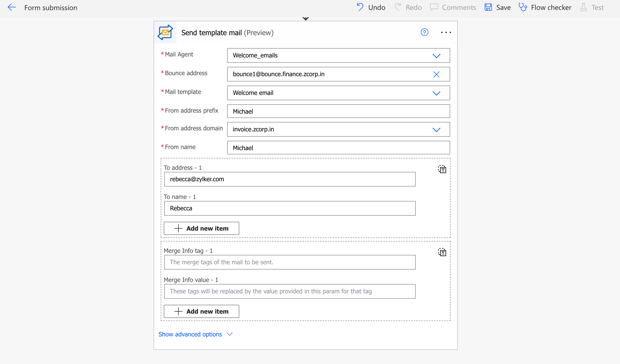620x364 pixels.
Task: Click the To address email field
Action: [289, 179]
